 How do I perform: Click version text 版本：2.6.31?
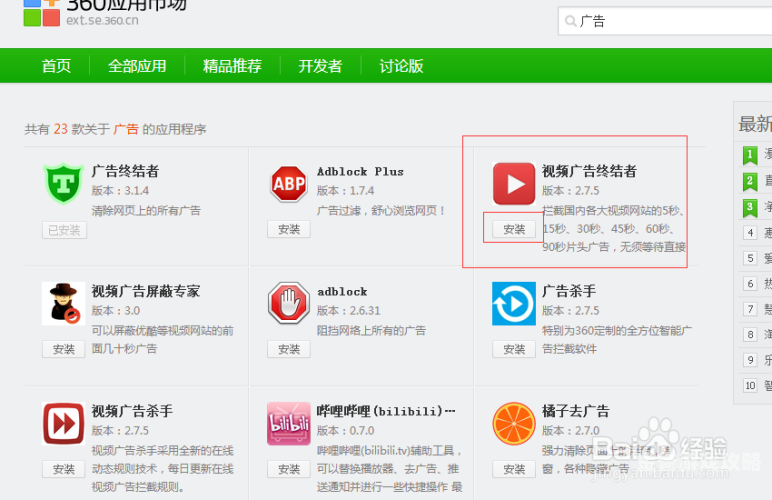tap(349, 311)
